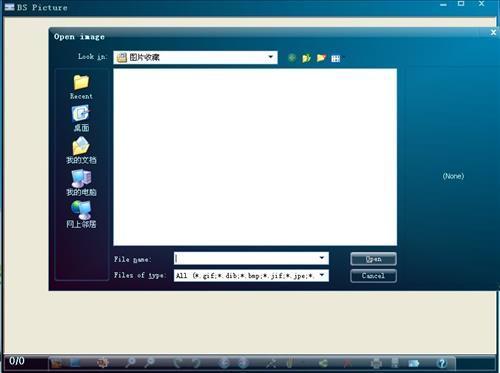
Task: Expand the File name history dropdown
Action: click(x=322, y=258)
